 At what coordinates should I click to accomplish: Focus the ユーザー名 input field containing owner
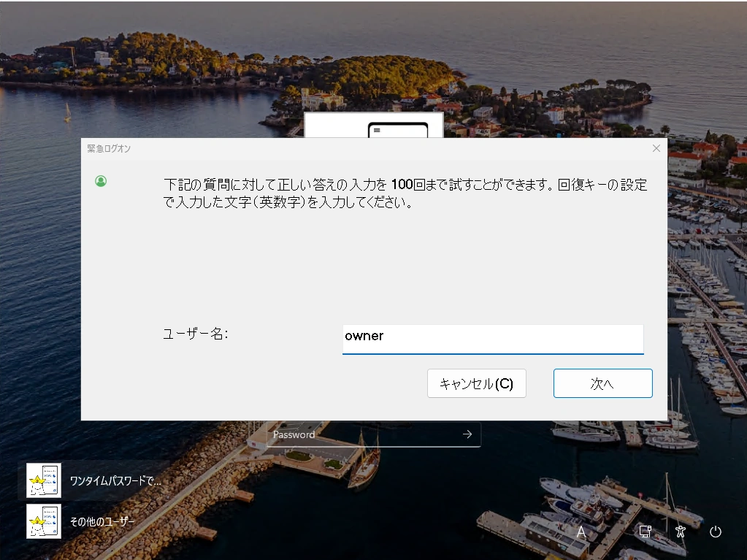point(493,339)
